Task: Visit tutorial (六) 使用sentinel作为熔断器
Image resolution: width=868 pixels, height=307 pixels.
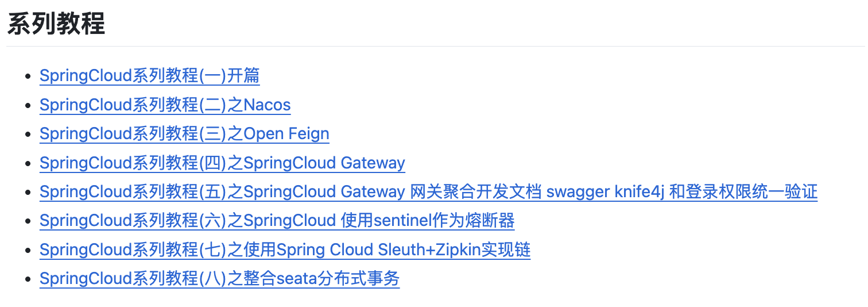Action: [x=277, y=221]
